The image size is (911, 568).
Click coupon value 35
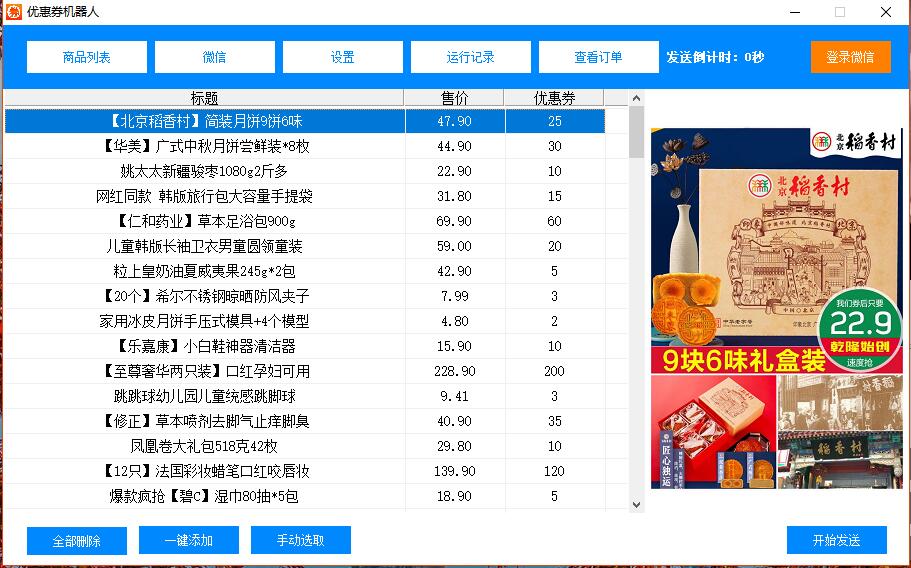tap(555, 420)
